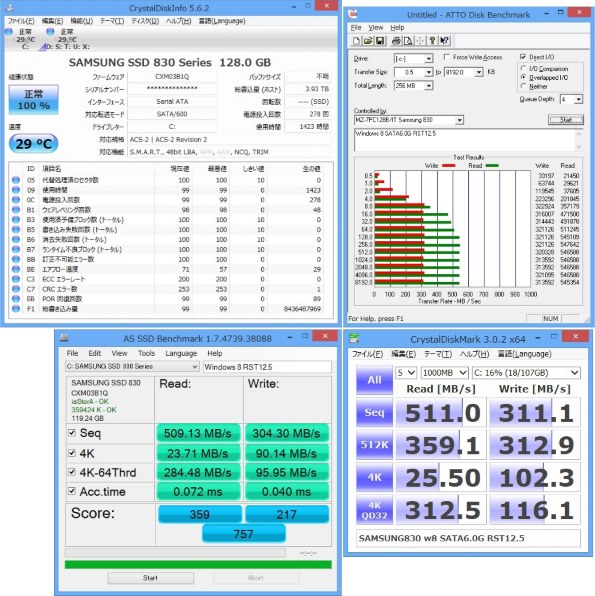This screenshot has width=595, height=596.
Task: Click Windows 8 RST12.5 field in AS SSD
Action: click(268, 367)
